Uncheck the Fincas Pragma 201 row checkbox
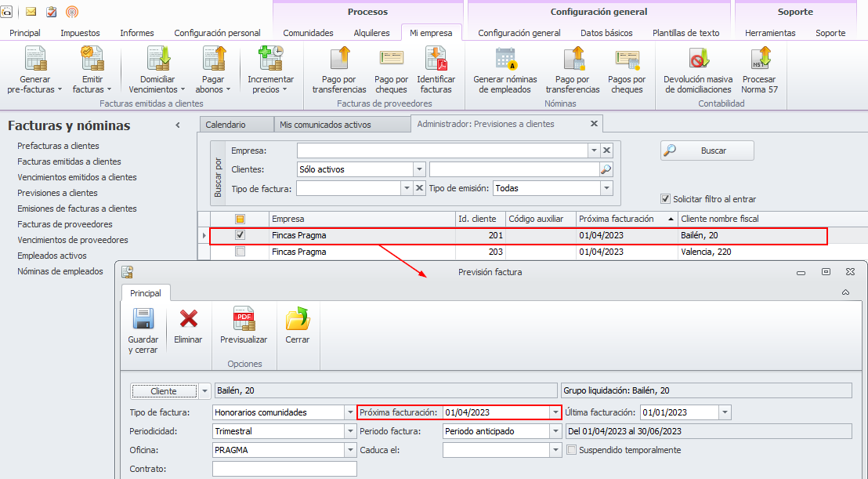Image resolution: width=868 pixels, height=479 pixels. pos(241,234)
